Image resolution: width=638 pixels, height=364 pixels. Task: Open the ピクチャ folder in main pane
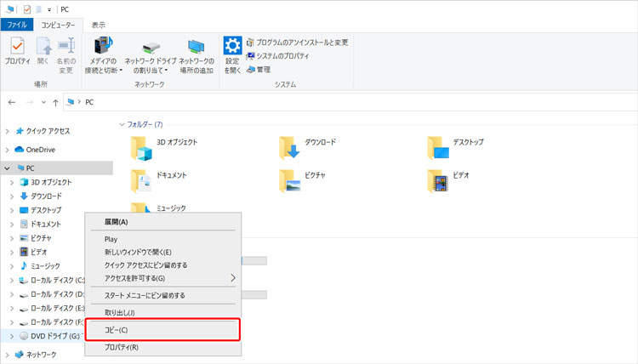click(x=302, y=181)
